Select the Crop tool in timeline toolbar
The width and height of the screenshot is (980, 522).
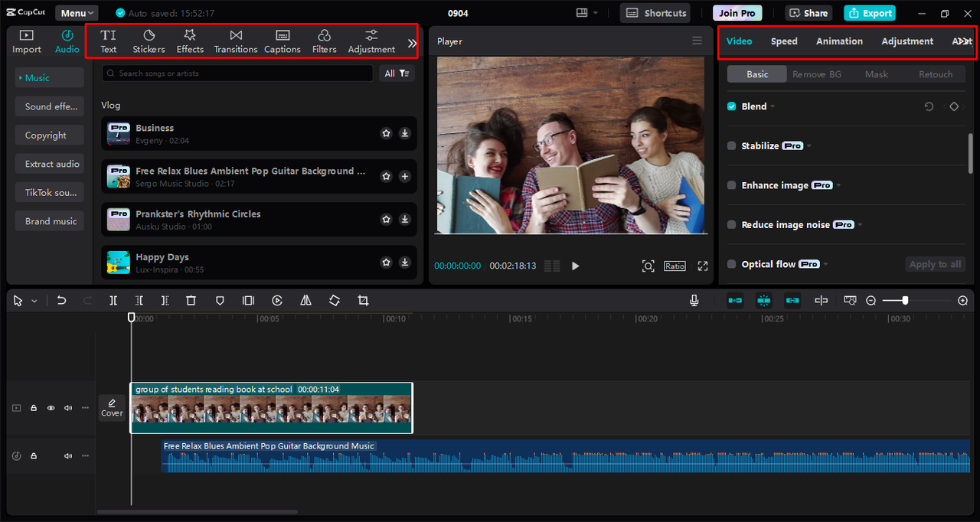click(363, 301)
